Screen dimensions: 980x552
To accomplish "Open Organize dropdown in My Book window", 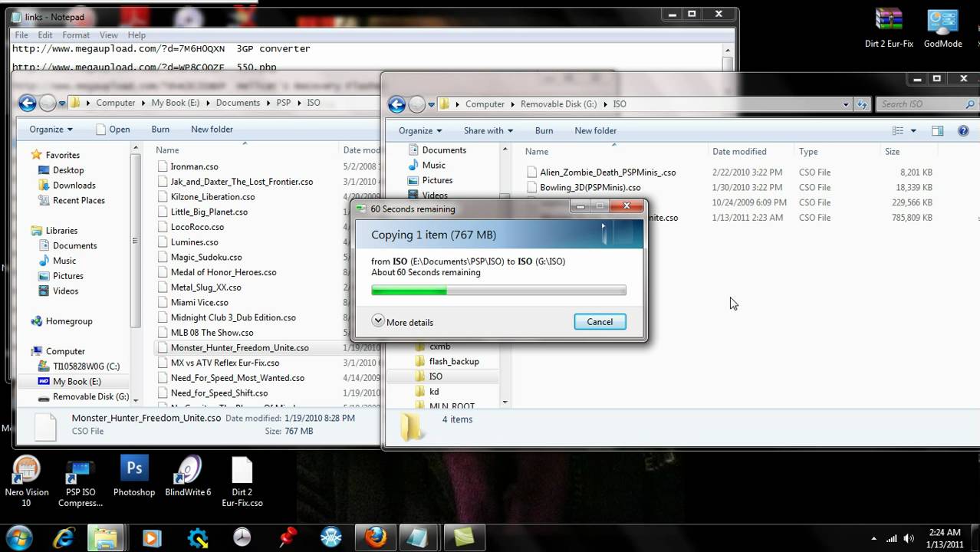I will tap(51, 130).
